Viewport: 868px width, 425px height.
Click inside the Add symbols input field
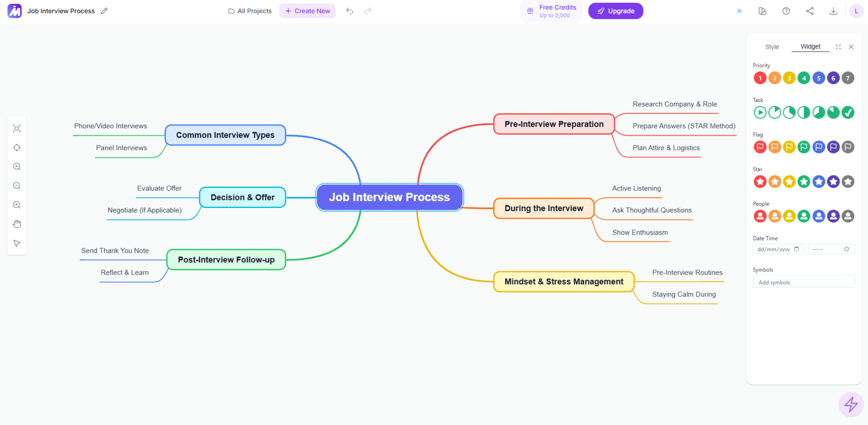click(804, 282)
